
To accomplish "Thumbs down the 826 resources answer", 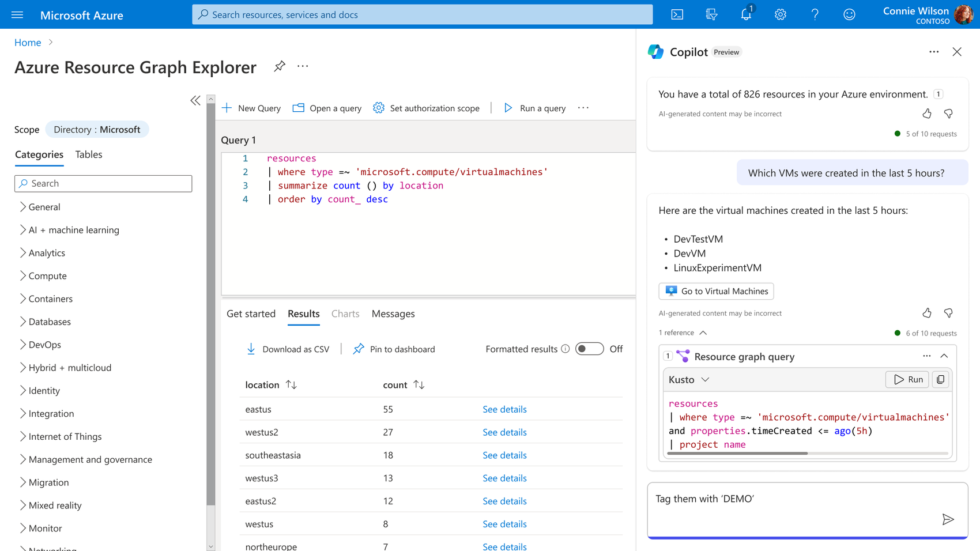I will pos(948,114).
